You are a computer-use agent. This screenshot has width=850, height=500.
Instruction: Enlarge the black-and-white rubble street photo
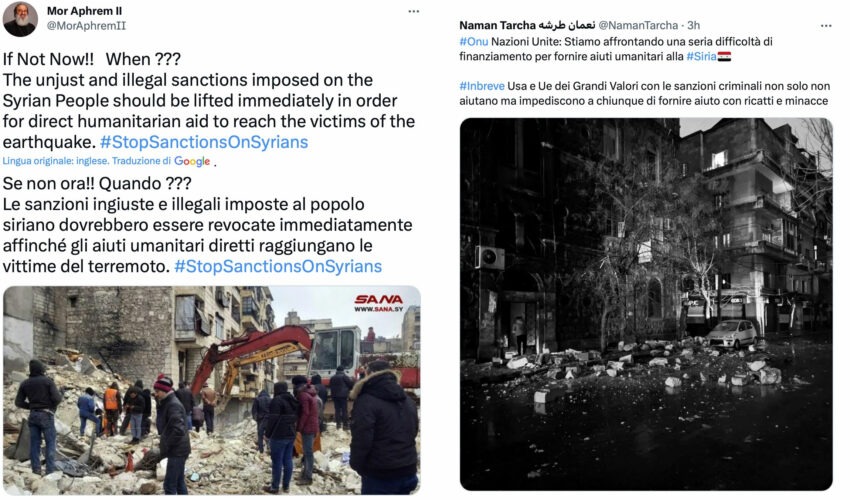click(646, 304)
